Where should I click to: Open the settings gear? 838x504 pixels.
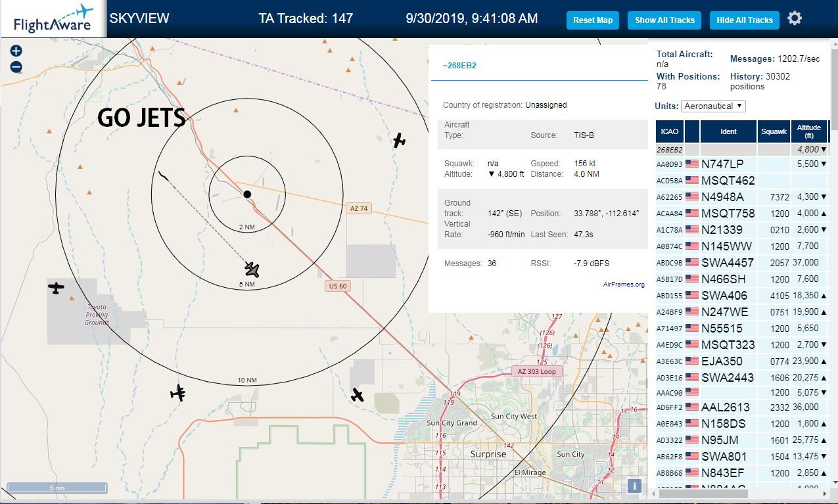[795, 18]
